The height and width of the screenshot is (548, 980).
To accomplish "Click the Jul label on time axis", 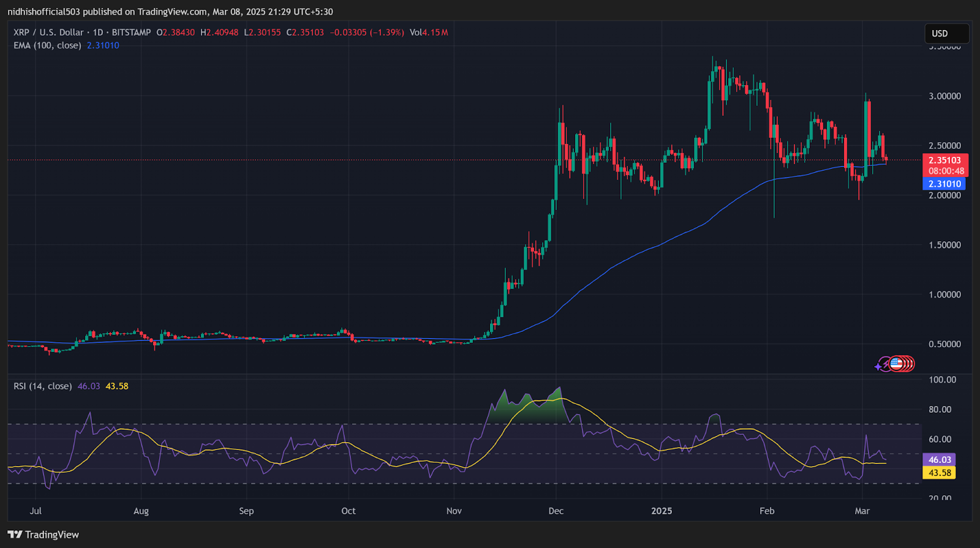I will coord(36,511).
